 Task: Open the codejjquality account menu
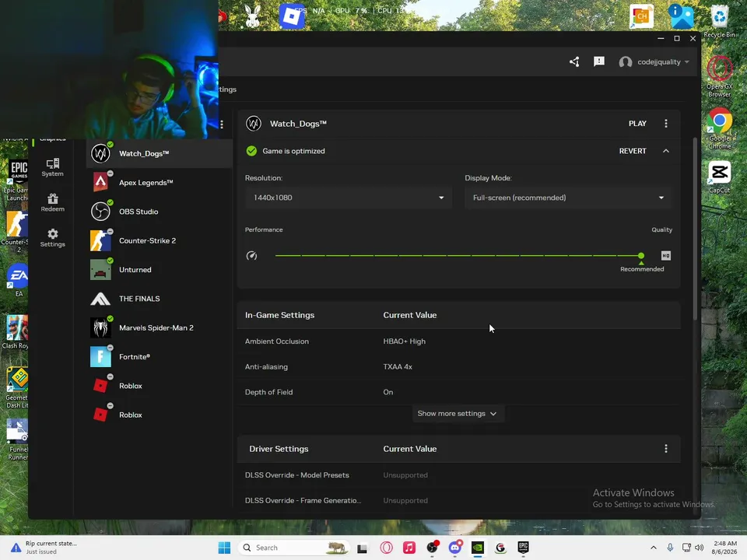click(x=654, y=62)
